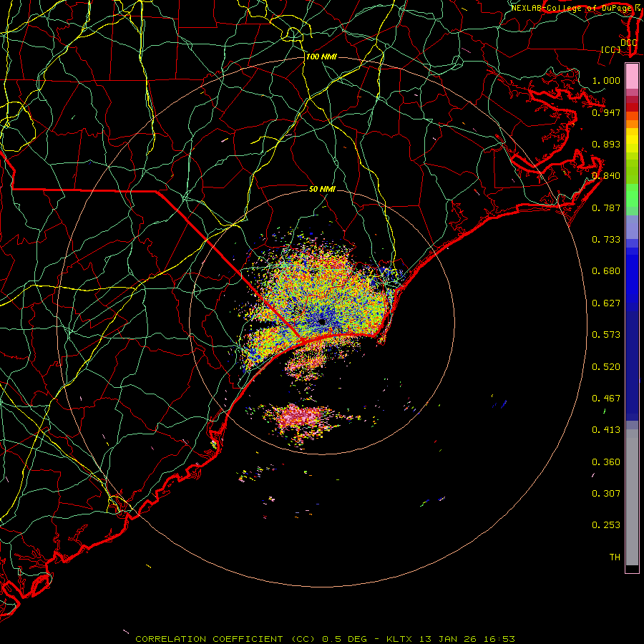Click the 0.893 legend value

point(606,144)
